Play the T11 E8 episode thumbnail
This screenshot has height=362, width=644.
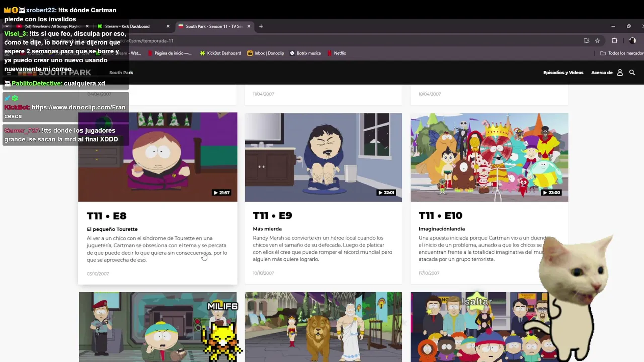coord(158,157)
